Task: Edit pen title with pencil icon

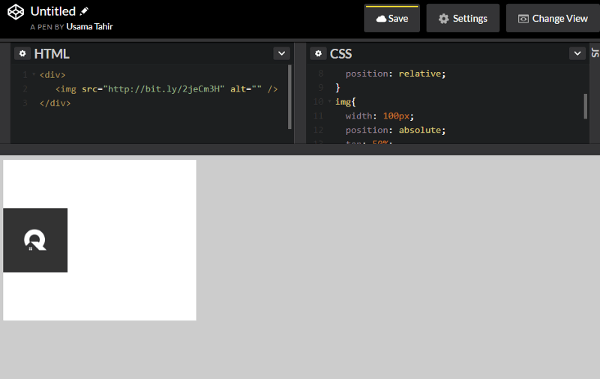Action: click(84, 11)
